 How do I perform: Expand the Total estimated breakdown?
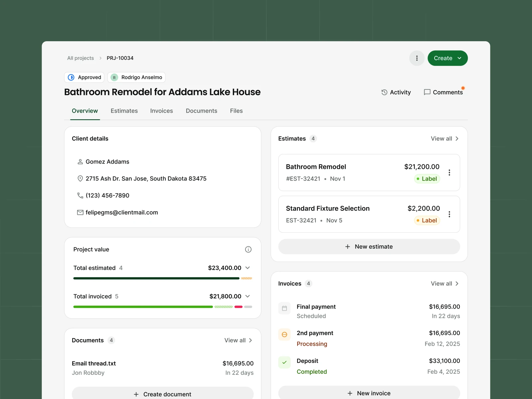click(x=247, y=268)
